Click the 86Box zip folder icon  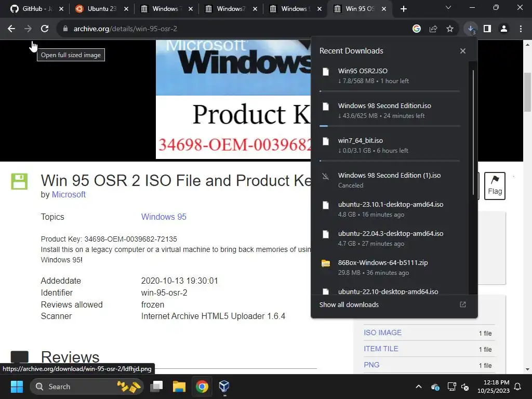tap(326, 263)
